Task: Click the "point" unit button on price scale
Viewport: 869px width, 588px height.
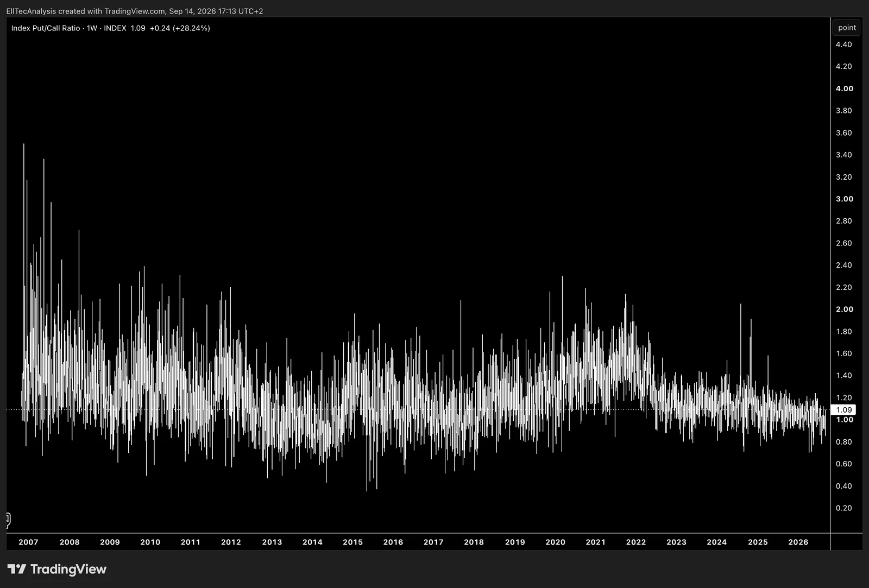Action: (x=847, y=28)
